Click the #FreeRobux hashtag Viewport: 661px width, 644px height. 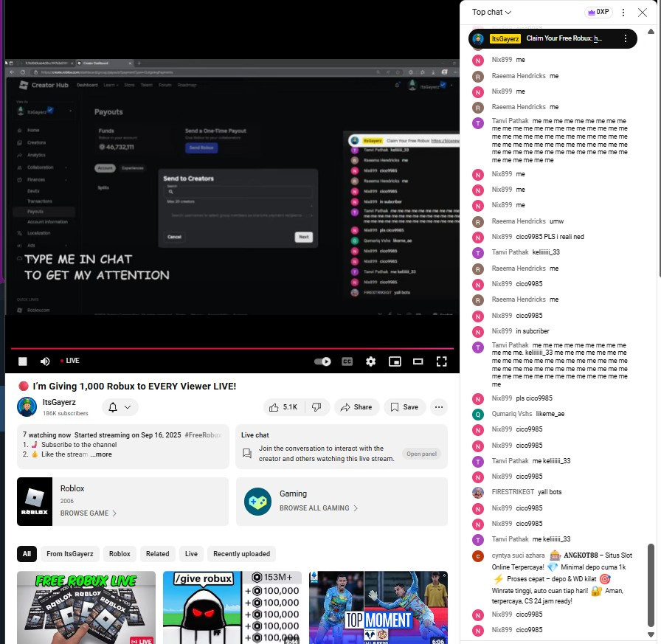point(203,435)
